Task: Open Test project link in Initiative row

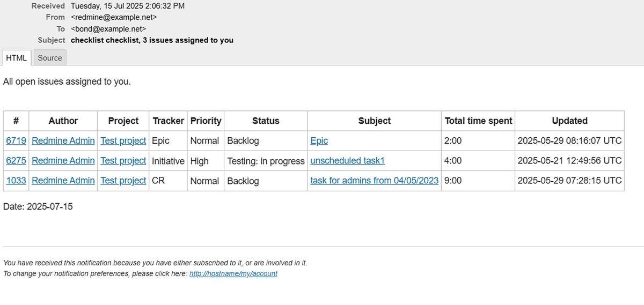Action: coord(123,160)
